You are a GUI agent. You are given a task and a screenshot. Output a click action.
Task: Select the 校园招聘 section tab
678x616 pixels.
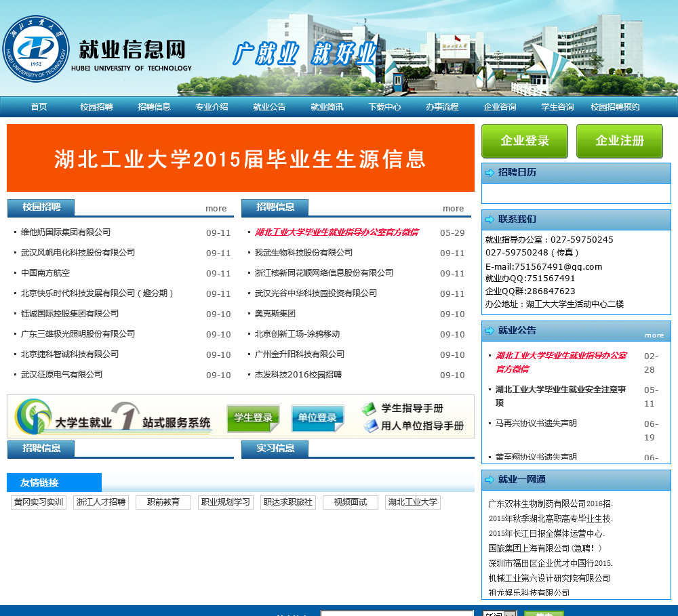tap(41, 207)
